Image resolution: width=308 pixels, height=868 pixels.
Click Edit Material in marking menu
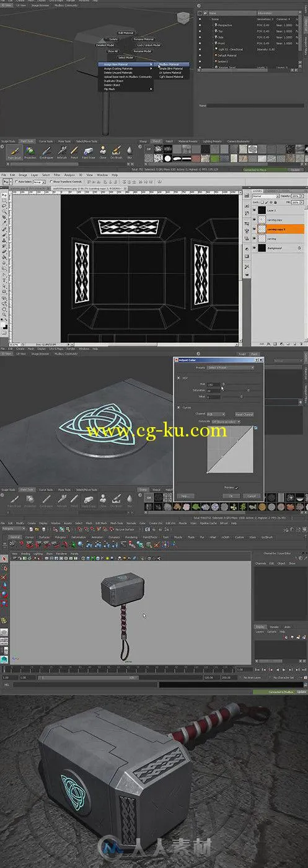click(126, 33)
